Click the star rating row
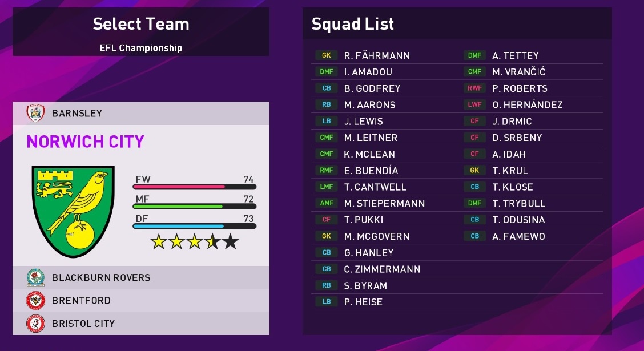The width and height of the screenshot is (644, 351). click(194, 242)
